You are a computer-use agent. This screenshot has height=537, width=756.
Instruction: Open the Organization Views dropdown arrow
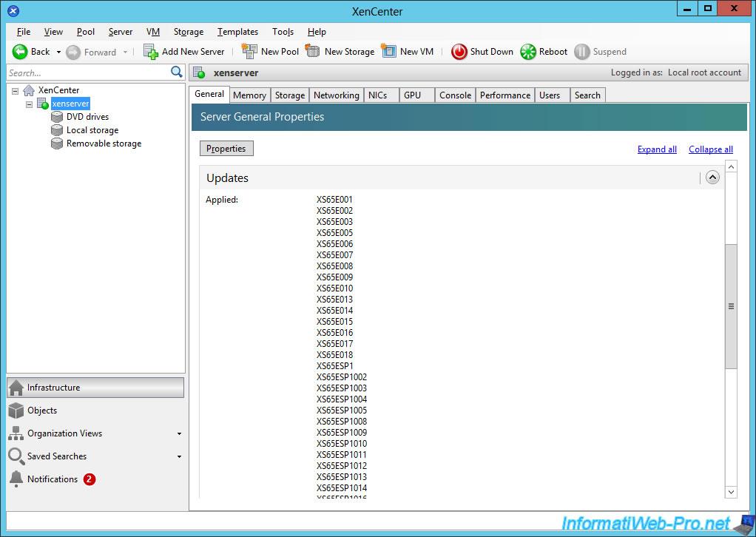click(x=179, y=434)
